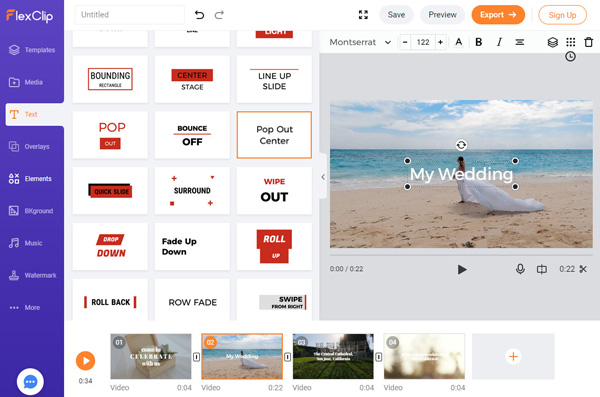Toggle italic text formatting

pyautogui.click(x=499, y=42)
